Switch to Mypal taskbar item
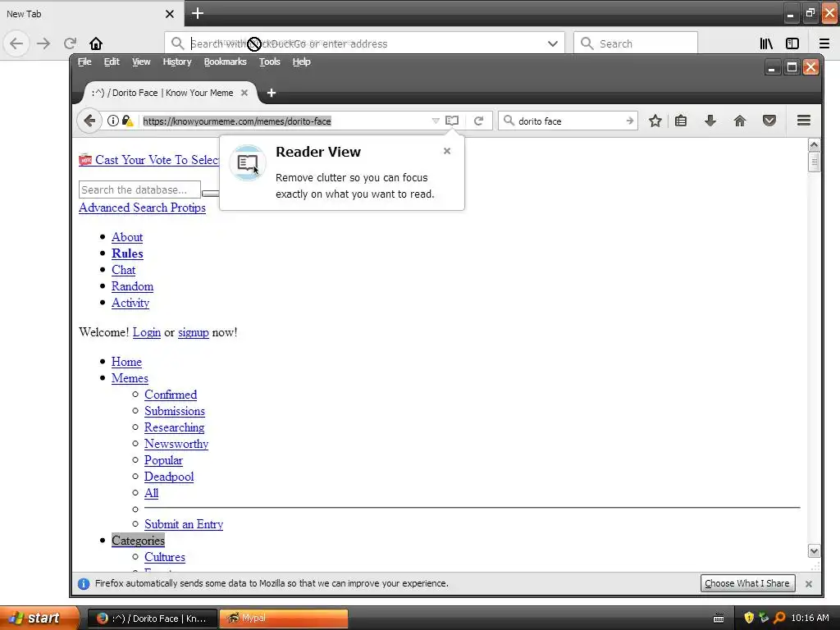The image size is (840, 630). (284, 619)
